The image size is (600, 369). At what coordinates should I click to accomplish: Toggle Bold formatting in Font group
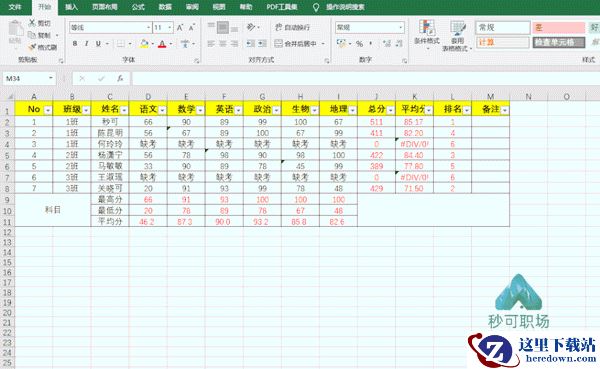coord(75,44)
